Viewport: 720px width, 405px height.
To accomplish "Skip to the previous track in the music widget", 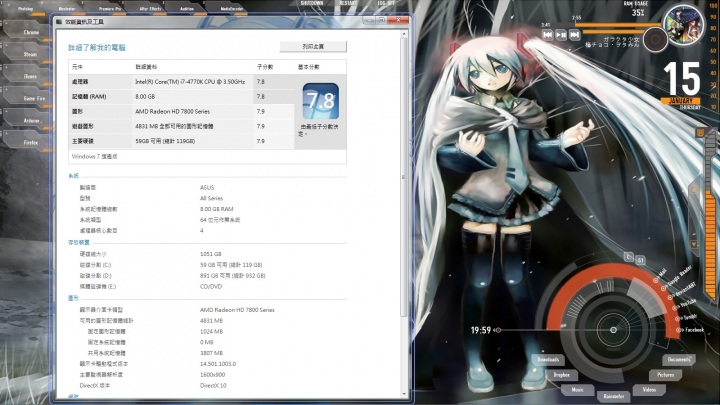I will click(547, 34).
